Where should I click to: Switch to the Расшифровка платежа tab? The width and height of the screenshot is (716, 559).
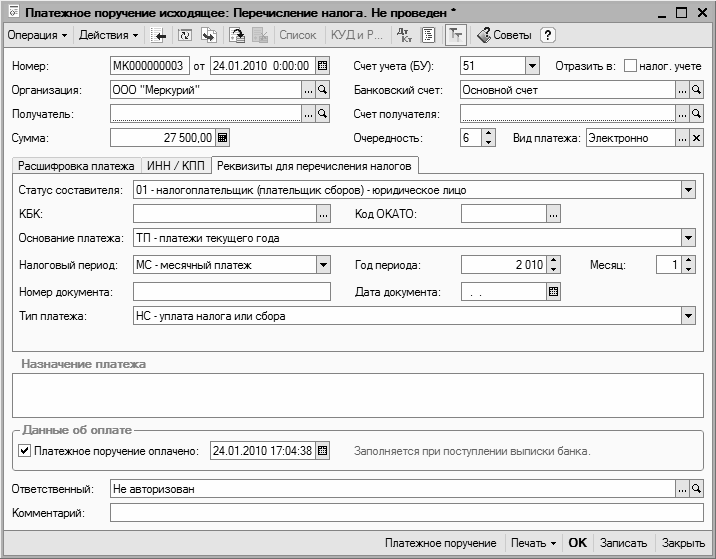tap(78, 165)
